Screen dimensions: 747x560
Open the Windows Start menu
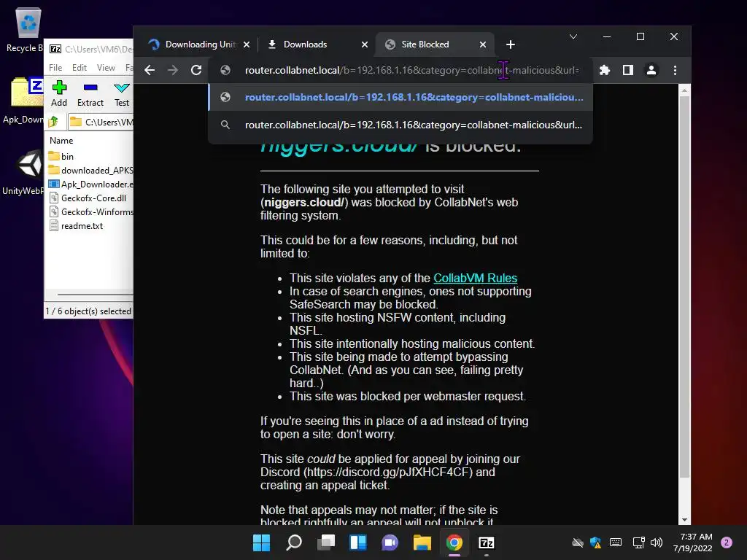pyautogui.click(x=261, y=542)
